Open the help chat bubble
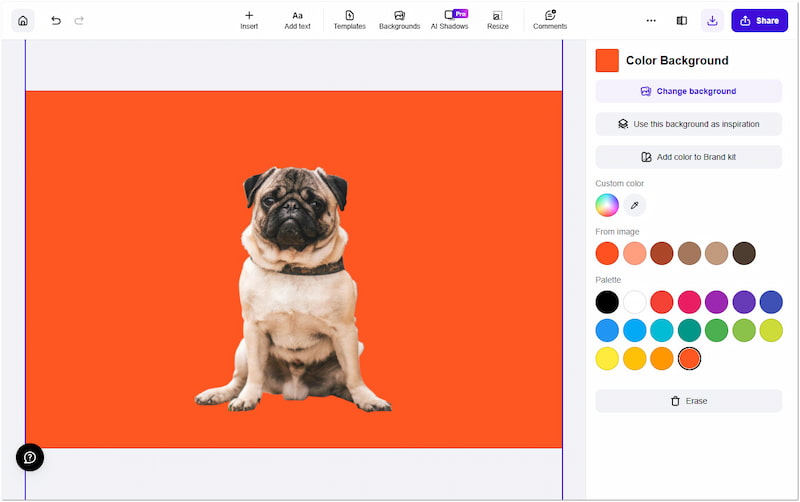Image resolution: width=800 pixels, height=502 pixels. [30, 457]
